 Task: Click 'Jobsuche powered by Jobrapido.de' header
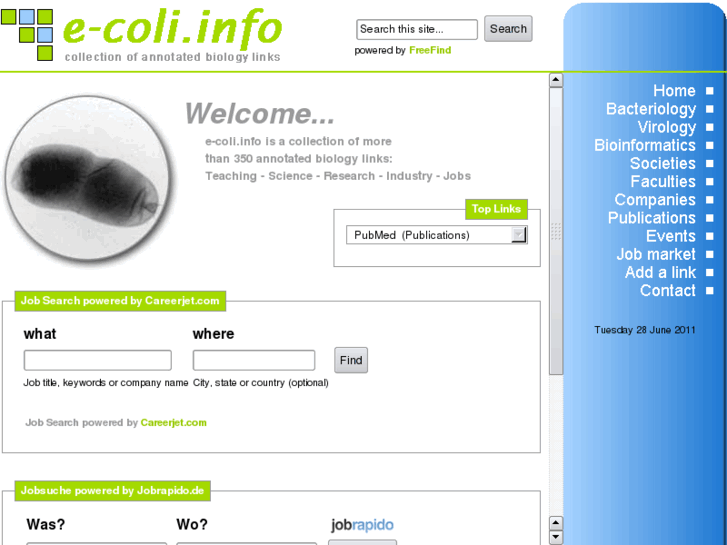113,491
